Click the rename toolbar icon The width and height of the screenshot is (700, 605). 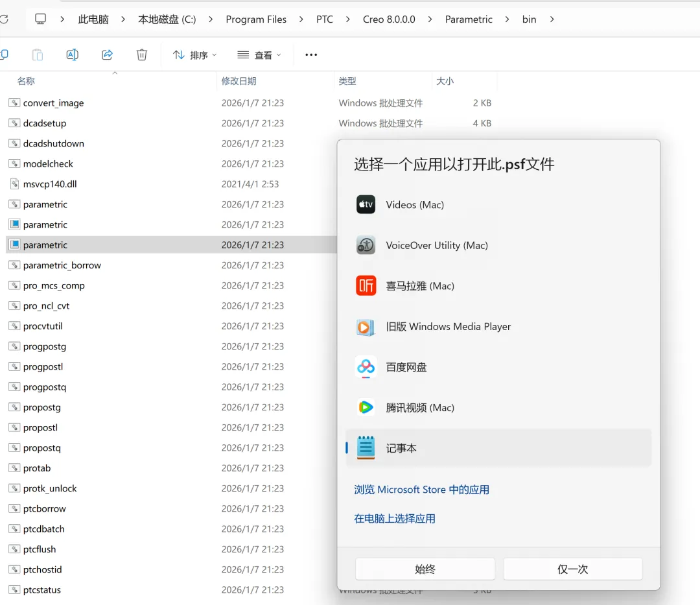pos(73,54)
